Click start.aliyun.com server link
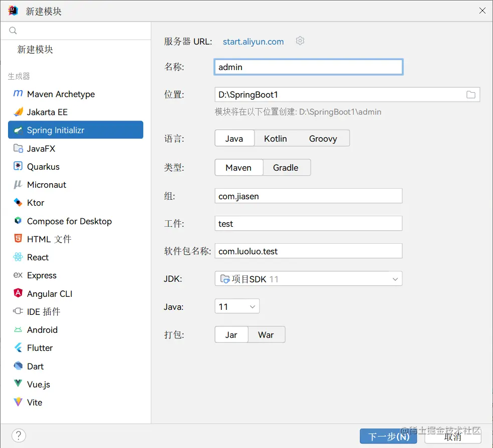 (253, 42)
